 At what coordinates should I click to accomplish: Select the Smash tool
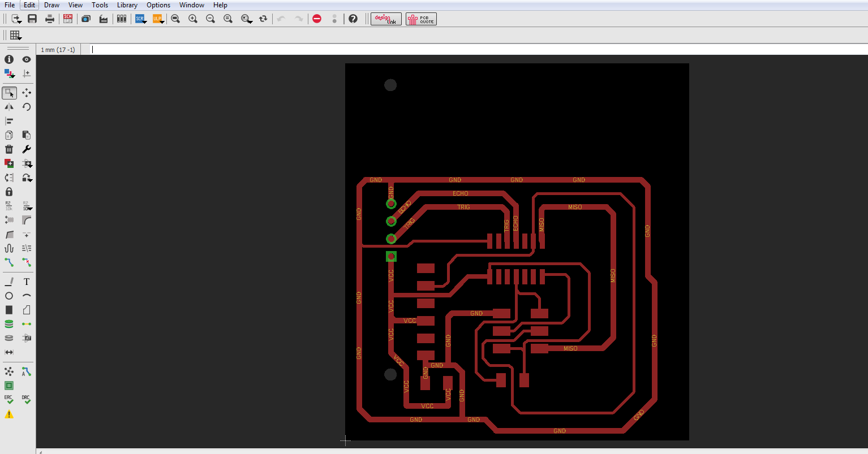click(9, 220)
